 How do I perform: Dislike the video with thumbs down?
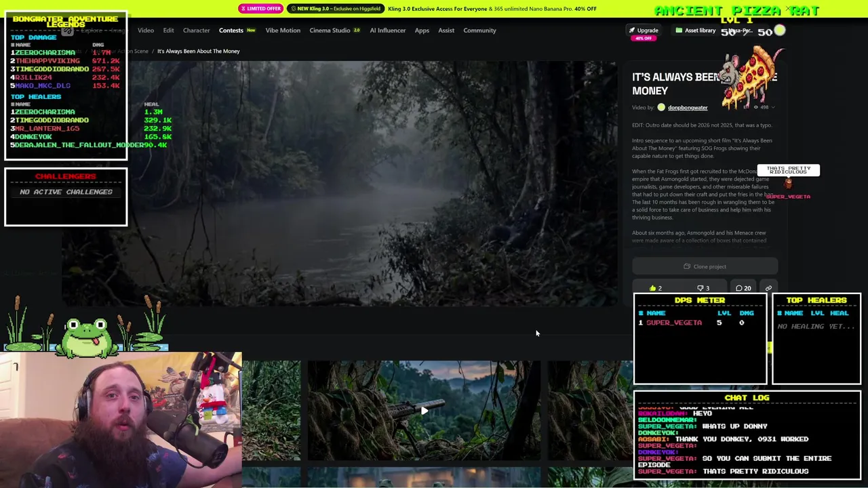pos(703,288)
